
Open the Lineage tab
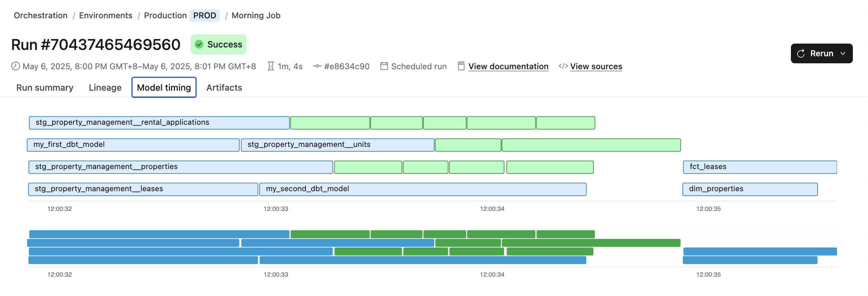point(105,88)
